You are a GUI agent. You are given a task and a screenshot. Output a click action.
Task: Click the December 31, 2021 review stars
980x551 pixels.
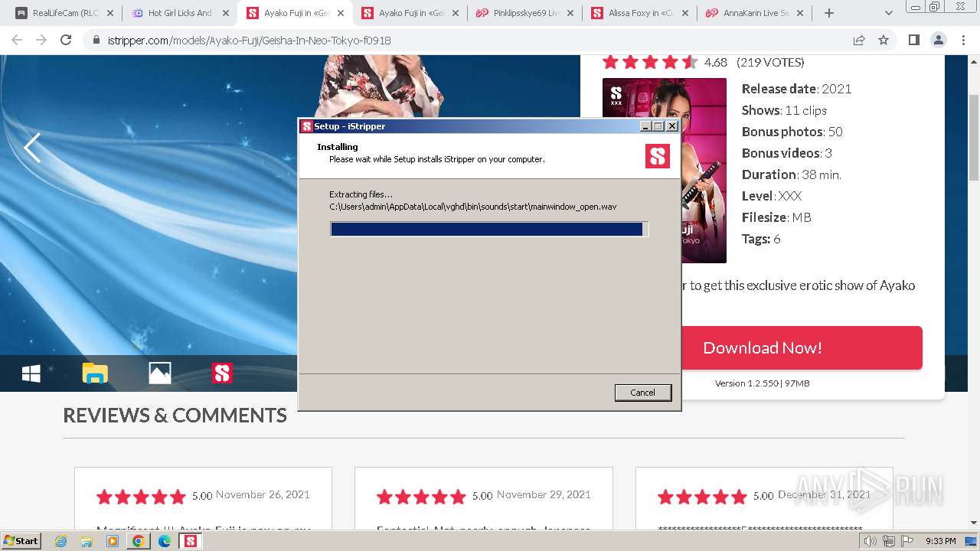pyautogui.click(x=702, y=497)
